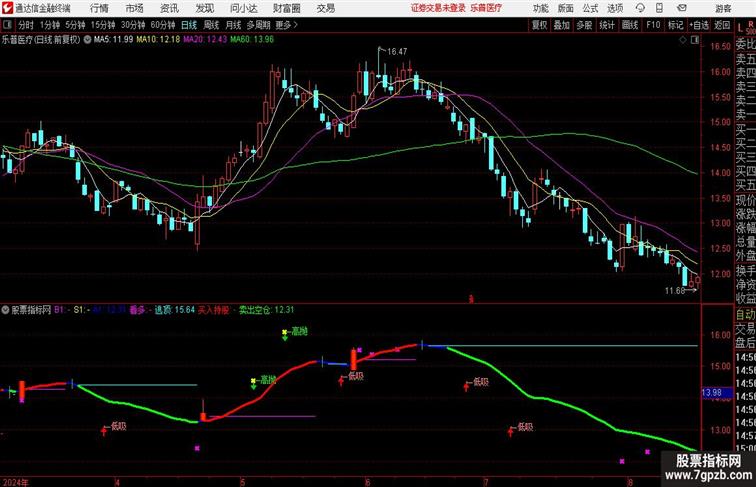The height and width of the screenshot is (487, 756).
Task: Open the 市场 menu
Action: point(135,8)
